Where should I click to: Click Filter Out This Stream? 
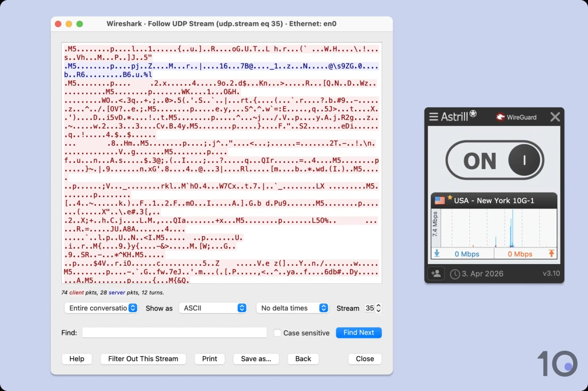point(143,359)
